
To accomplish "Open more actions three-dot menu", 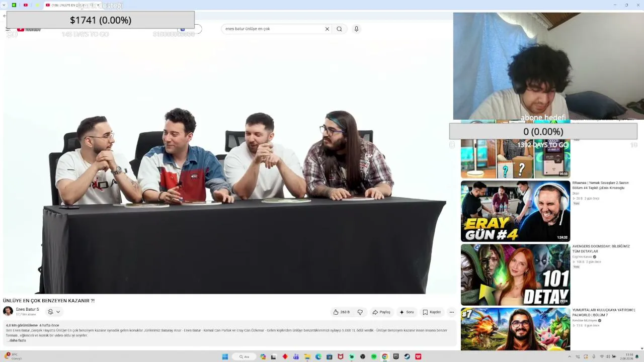I will tap(451, 312).
